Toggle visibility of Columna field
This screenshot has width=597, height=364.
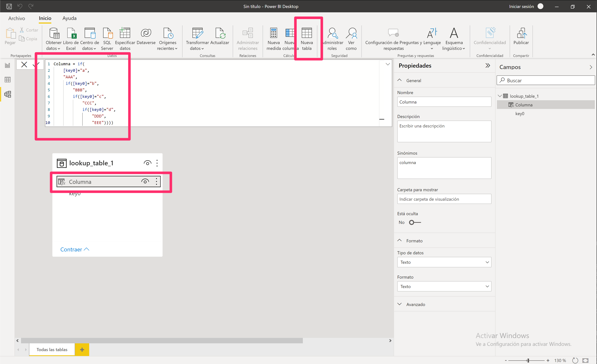click(145, 181)
